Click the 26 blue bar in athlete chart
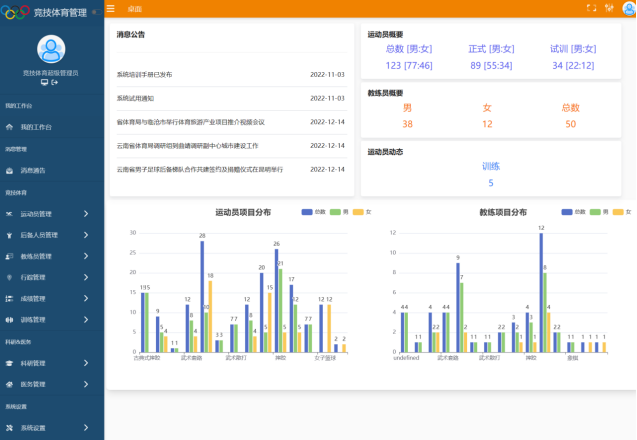Image resolution: width=637 pixels, height=440 pixels. click(277, 301)
